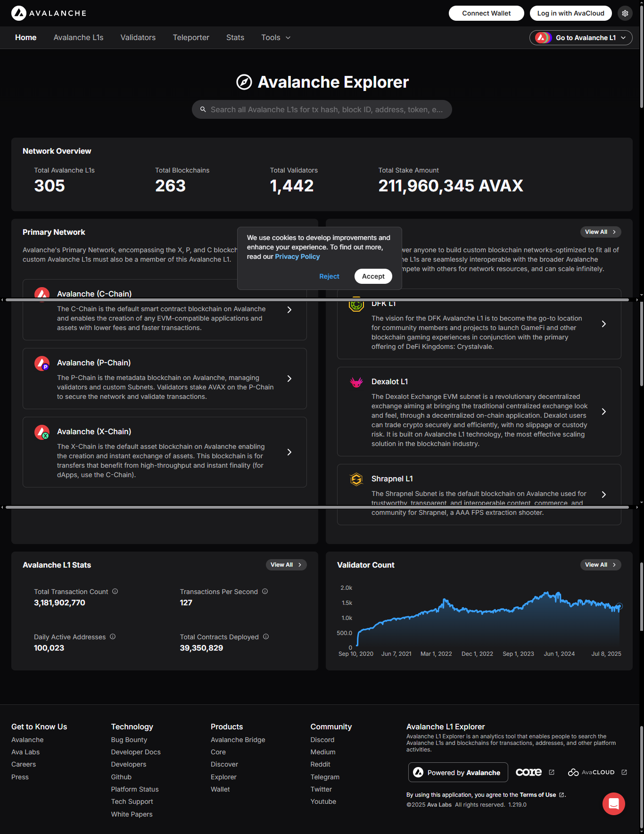Open Shrapnel L1 details chevron
644x834 pixels.
click(604, 495)
